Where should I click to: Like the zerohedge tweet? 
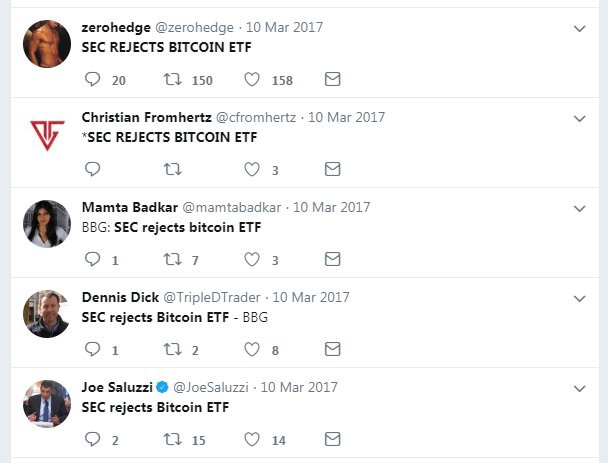tap(253, 79)
